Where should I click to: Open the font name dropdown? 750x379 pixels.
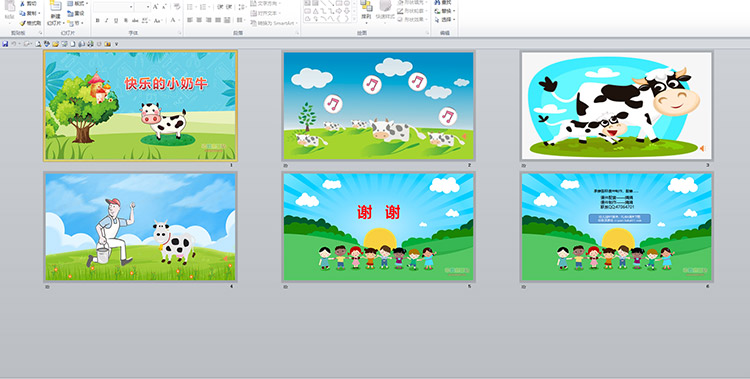pos(131,7)
